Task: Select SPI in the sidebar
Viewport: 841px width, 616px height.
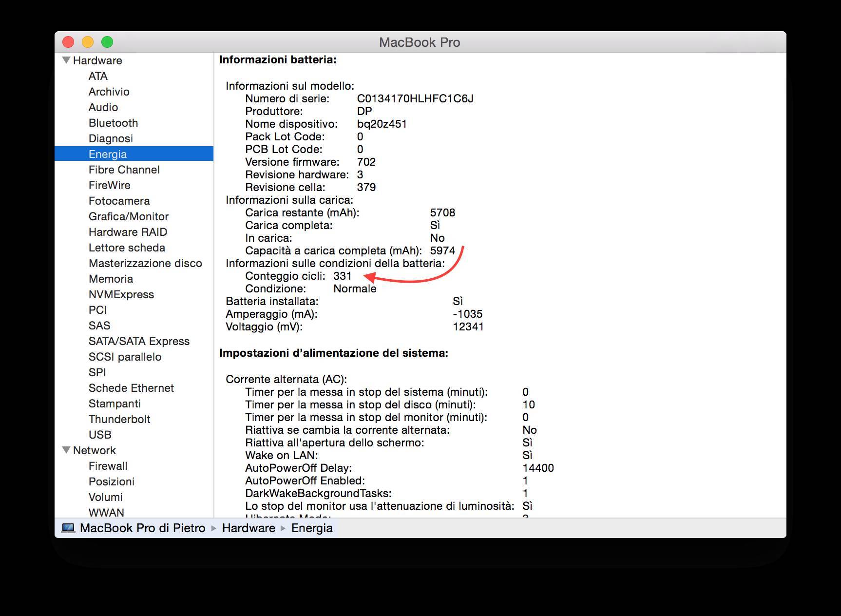Action: click(97, 372)
